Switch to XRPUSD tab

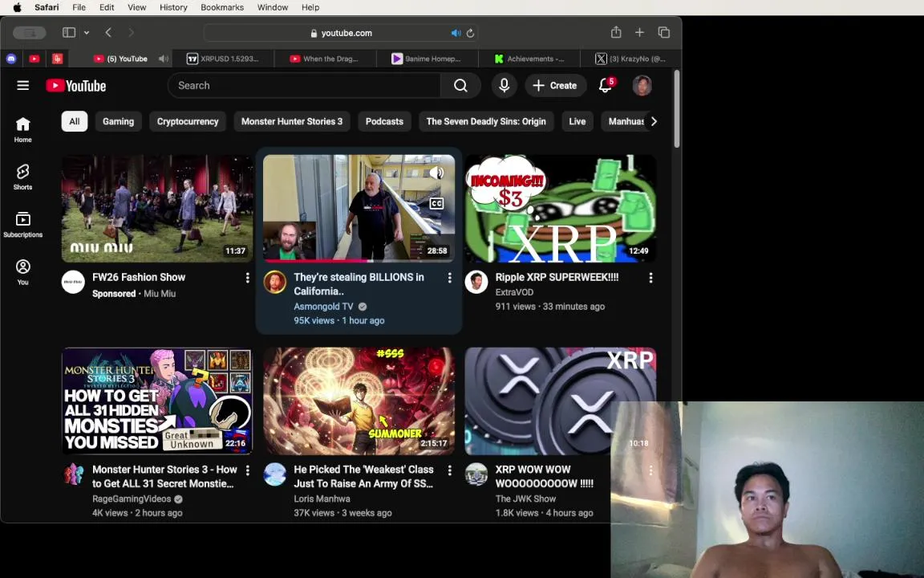223,59
